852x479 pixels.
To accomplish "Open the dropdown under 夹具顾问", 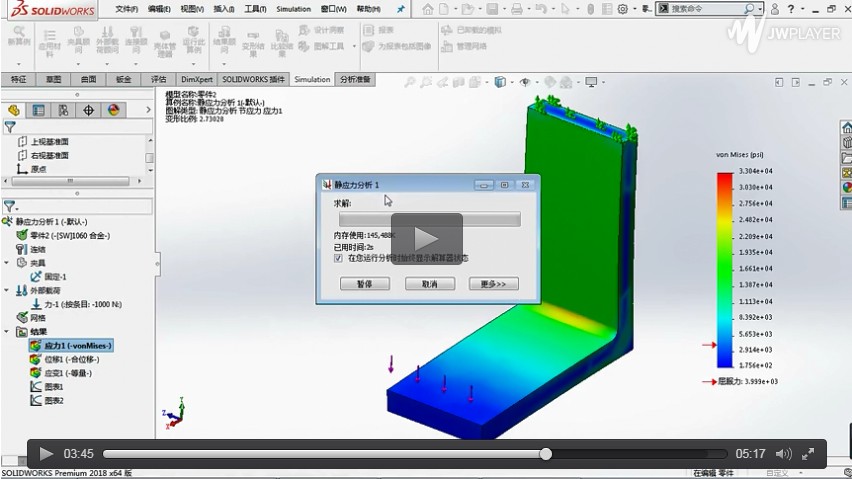I will click(78, 64).
